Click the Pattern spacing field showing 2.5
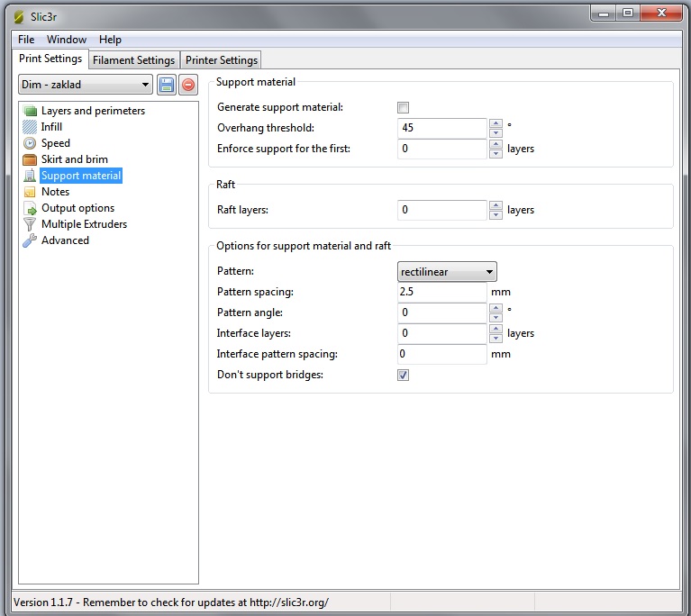Viewport: 691px width, 616px height. coord(442,292)
